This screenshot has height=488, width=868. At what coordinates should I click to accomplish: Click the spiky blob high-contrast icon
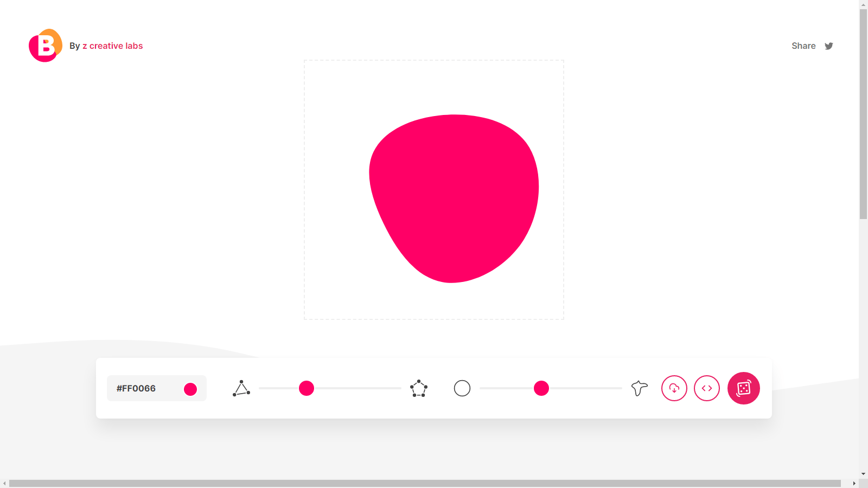click(640, 388)
